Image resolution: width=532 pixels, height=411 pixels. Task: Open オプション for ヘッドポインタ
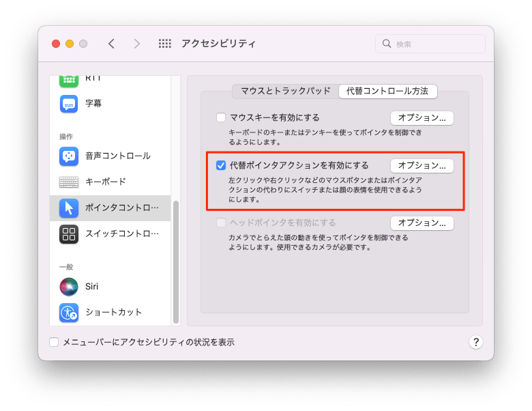(x=422, y=223)
